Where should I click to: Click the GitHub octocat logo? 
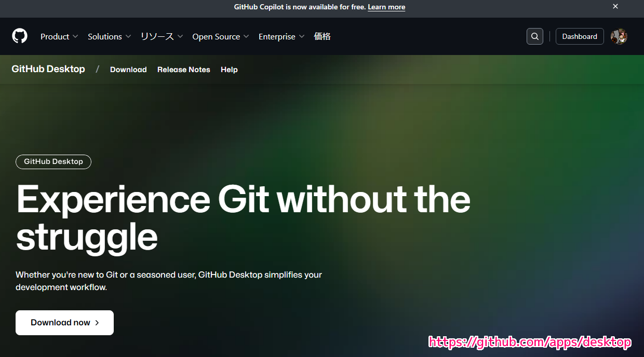coord(19,36)
